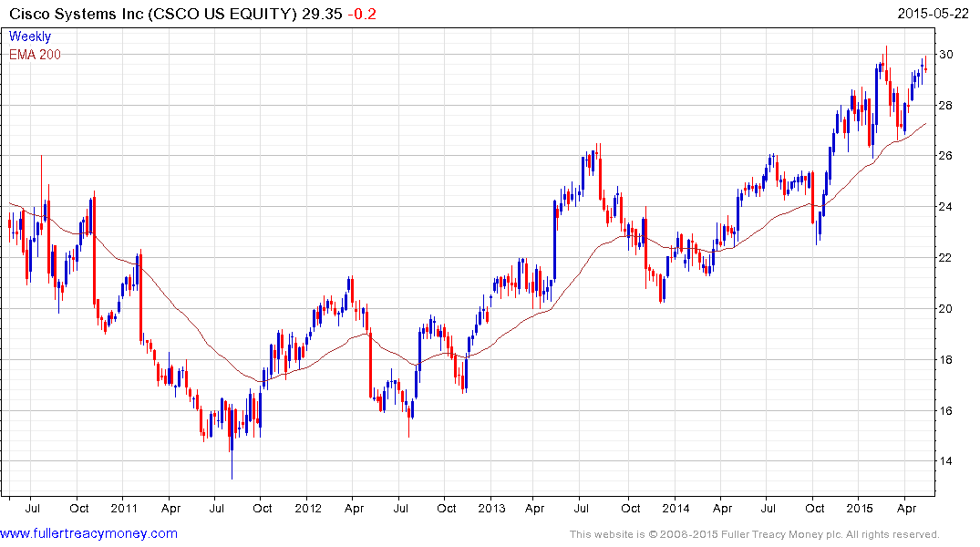980x547 pixels.
Task: Click the 18 price axis label
Action: [x=946, y=359]
